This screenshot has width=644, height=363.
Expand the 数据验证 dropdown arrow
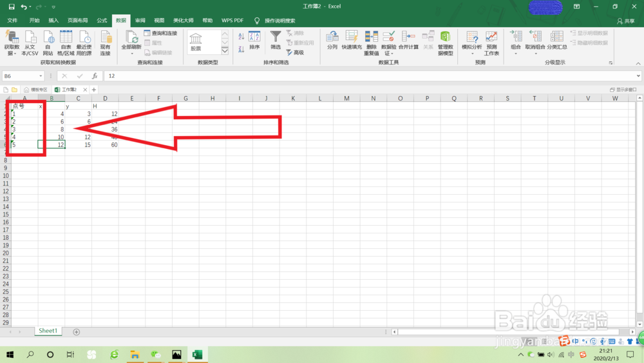[x=392, y=54]
